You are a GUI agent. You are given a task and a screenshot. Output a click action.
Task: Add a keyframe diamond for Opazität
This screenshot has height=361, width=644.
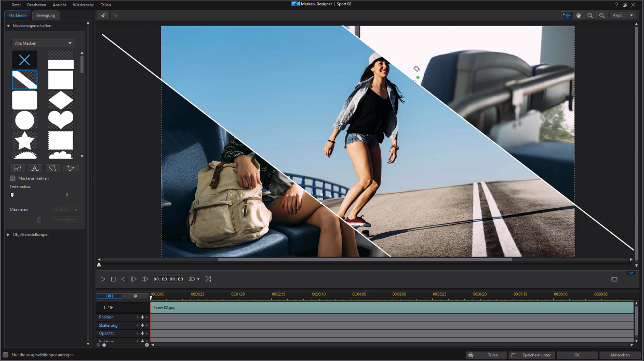pos(142,333)
